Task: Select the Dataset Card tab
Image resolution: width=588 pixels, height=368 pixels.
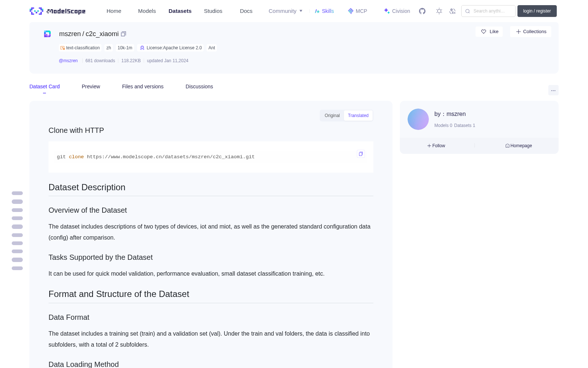Action: [x=44, y=86]
